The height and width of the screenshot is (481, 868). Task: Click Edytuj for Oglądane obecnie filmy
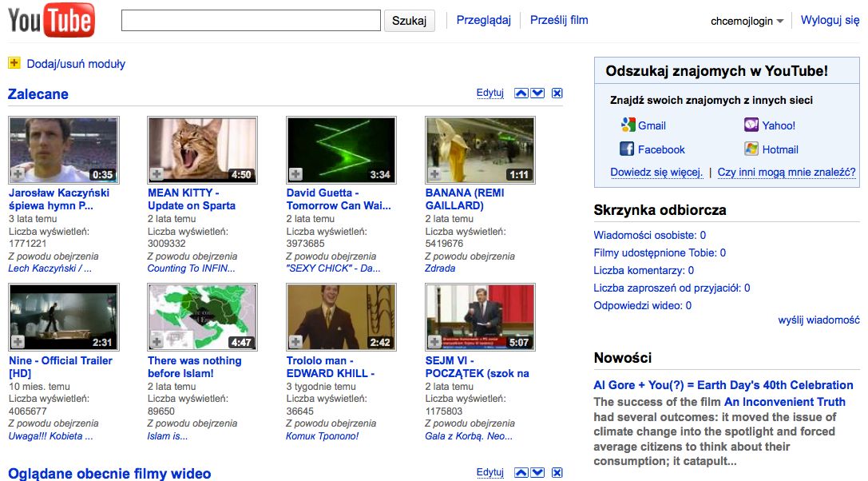(490, 472)
